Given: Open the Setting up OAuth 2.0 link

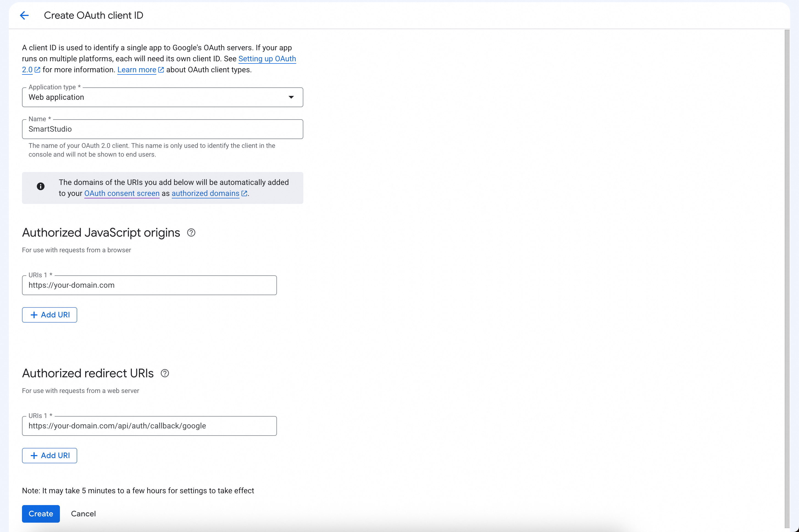Looking at the screenshot, I should click(x=267, y=59).
